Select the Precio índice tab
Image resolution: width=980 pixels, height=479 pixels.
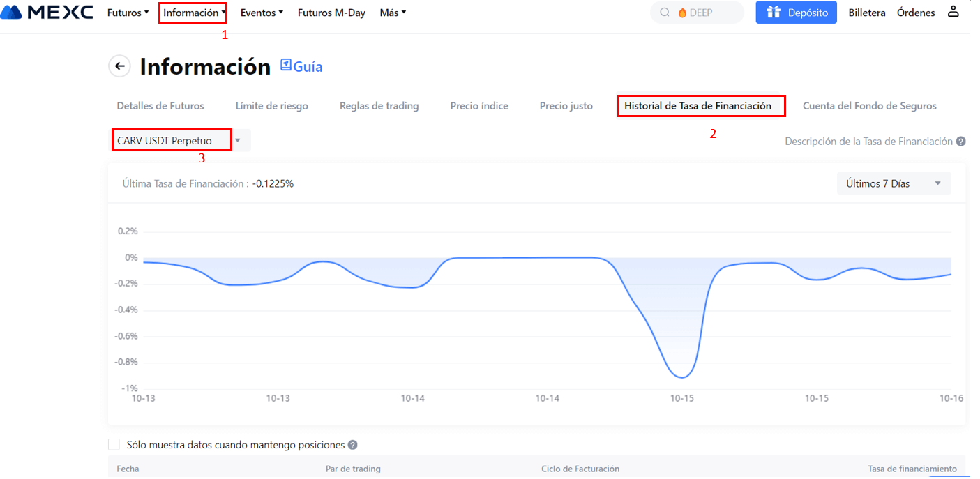(x=479, y=106)
